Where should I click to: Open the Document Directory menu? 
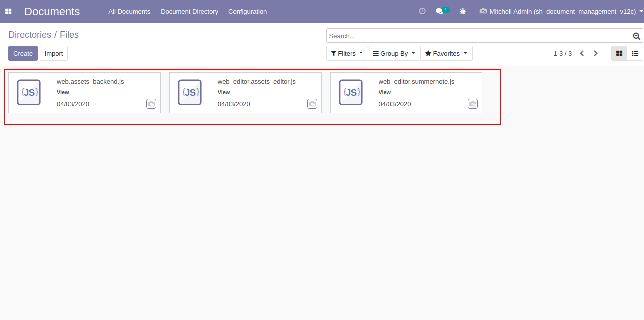click(189, 11)
